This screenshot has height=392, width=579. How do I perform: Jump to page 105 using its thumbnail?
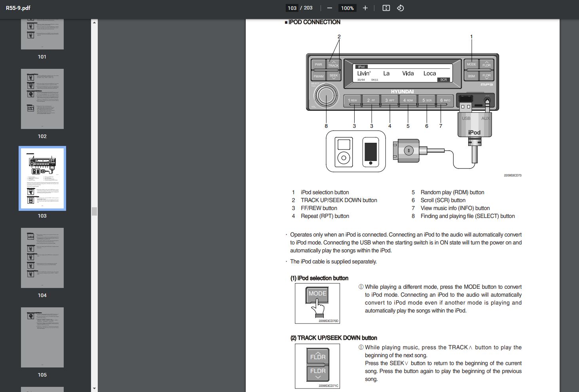pyautogui.click(x=42, y=337)
